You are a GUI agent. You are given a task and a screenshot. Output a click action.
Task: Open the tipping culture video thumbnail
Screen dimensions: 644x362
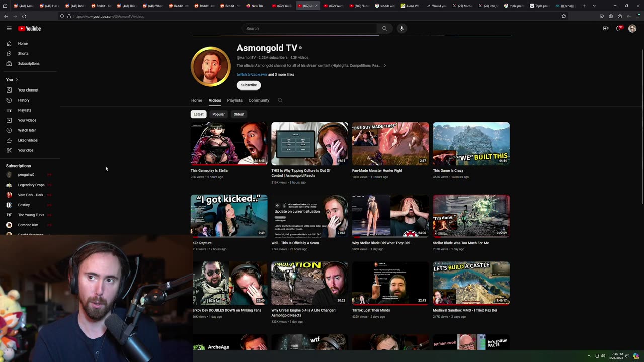(x=309, y=144)
